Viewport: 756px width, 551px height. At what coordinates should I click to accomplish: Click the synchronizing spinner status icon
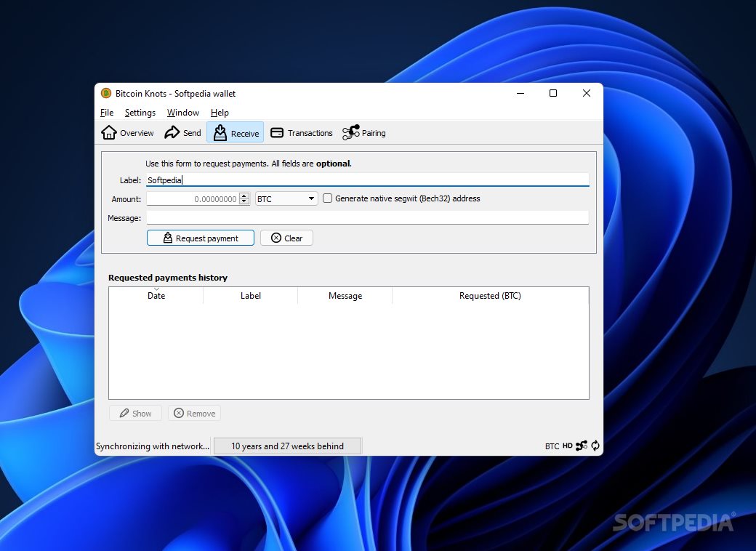595,446
